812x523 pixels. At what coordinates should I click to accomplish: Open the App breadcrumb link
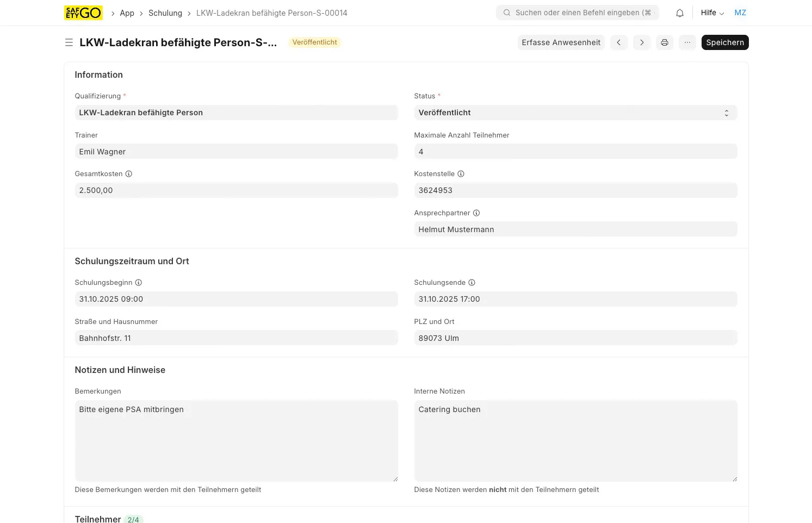click(x=127, y=13)
